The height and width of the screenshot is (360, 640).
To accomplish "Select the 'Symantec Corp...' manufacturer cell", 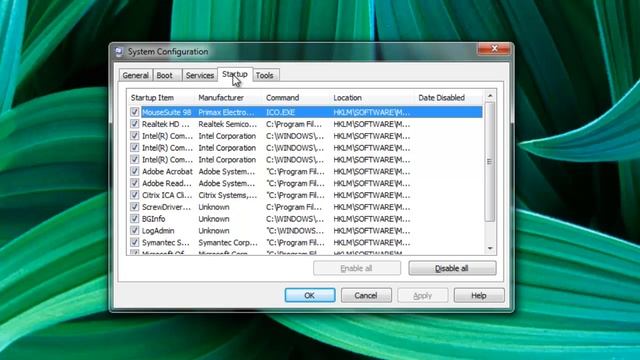I will (x=228, y=242).
